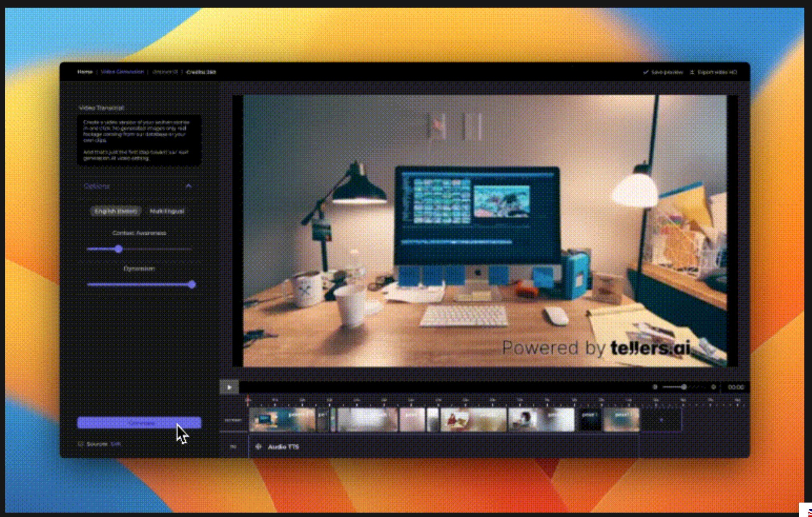Click the Export video HD button
812x517 pixels.
click(713, 72)
